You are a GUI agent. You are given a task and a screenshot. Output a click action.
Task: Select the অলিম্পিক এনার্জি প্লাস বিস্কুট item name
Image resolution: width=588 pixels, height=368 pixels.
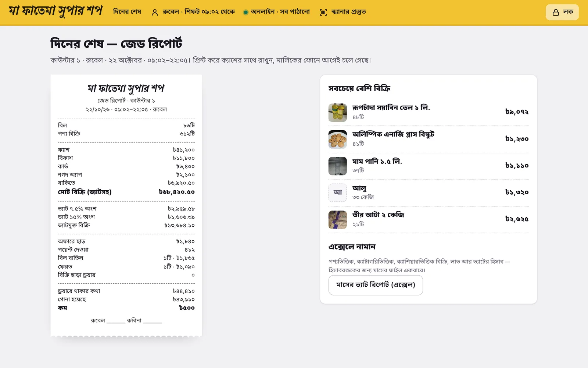click(393, 134)
